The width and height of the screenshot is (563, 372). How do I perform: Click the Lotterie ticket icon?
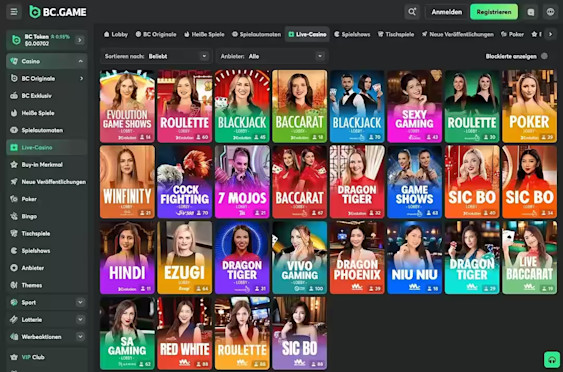[x=14, y=320]
